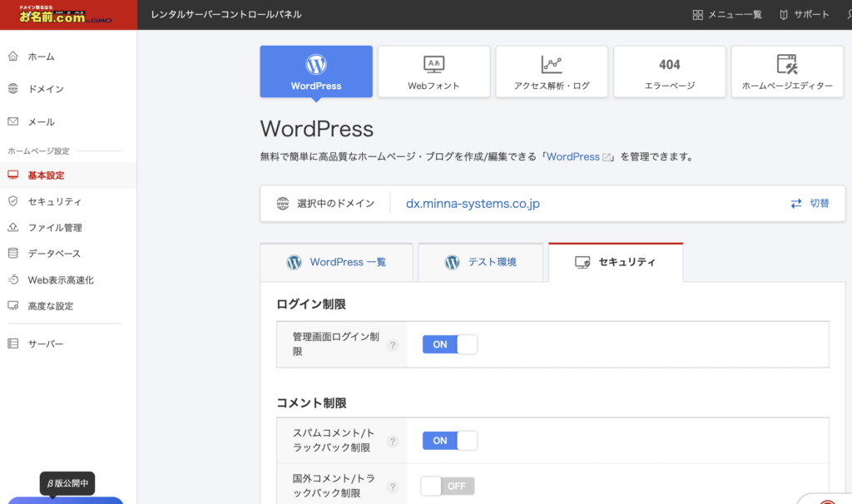Viewport: 852px width, 504px height.
Task: Click the globe icon beside 選択中のドメイン
Action: tap(283, 204)
